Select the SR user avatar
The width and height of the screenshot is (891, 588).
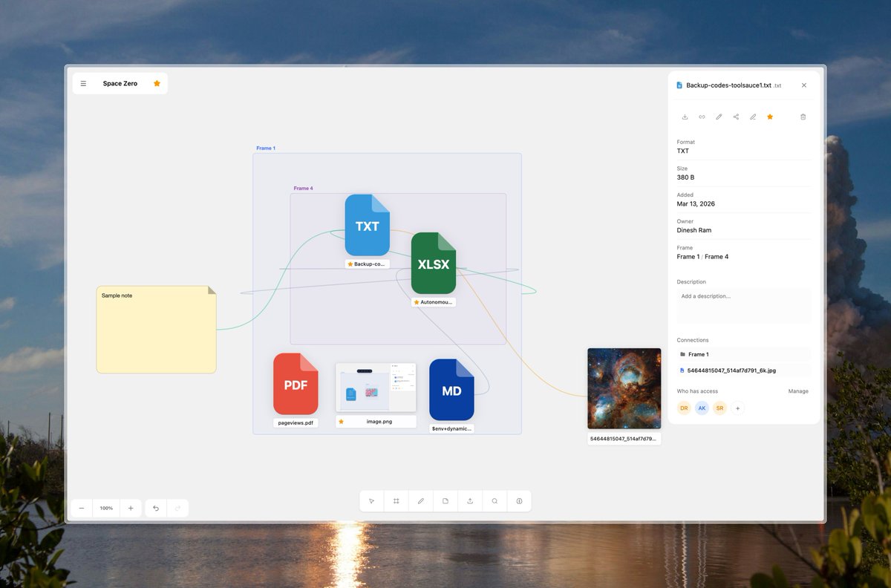(719, 408)
